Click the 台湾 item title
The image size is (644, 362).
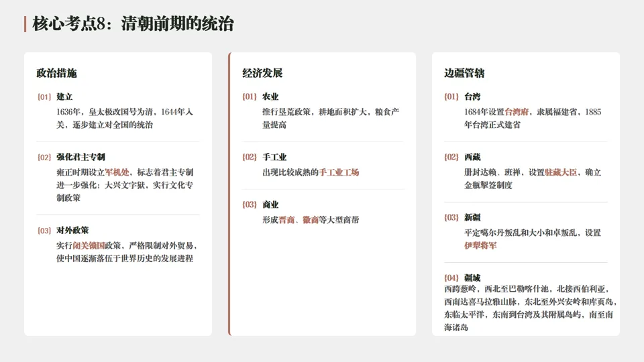472,97
